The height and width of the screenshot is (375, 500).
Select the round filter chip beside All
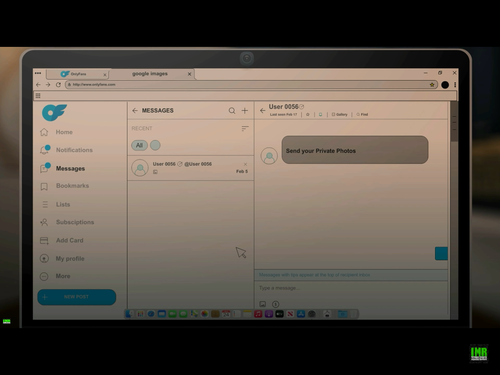coord(155,145)
